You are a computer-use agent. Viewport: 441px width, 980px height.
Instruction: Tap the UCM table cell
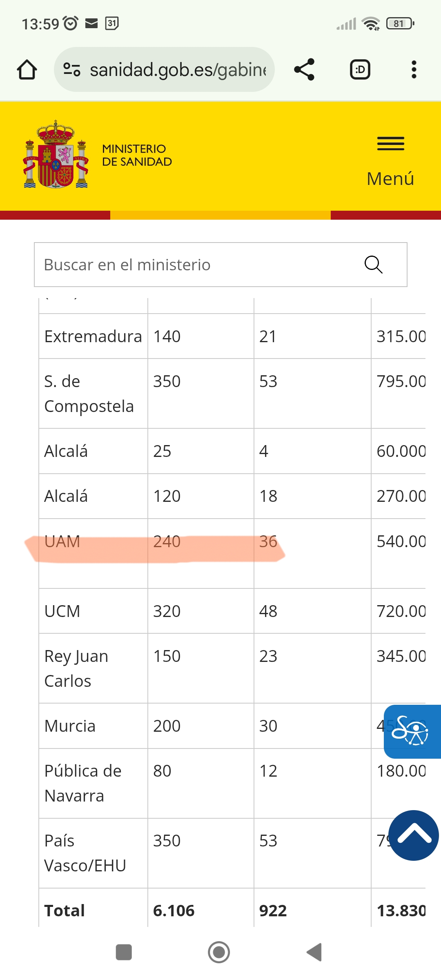[62, 611]
